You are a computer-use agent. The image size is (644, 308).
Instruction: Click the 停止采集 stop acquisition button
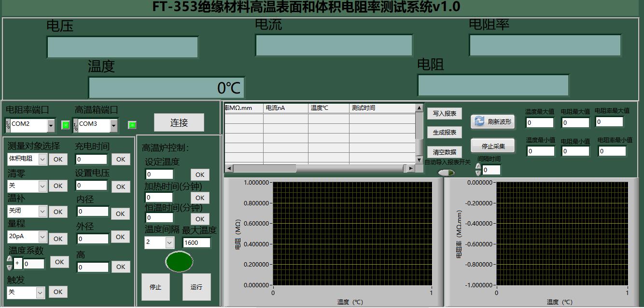pyautogui.click(x=492, y=146)
